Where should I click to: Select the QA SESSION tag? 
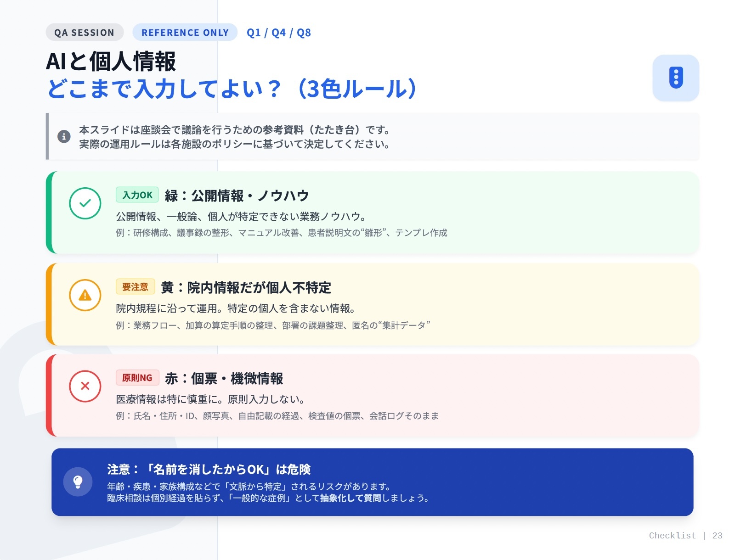[x=85, y=33]
